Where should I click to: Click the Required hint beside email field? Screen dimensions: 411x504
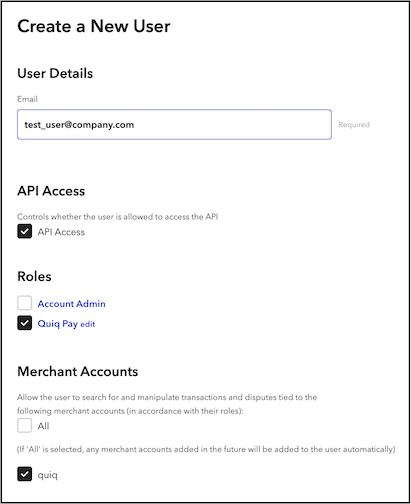tap(354, 124)
